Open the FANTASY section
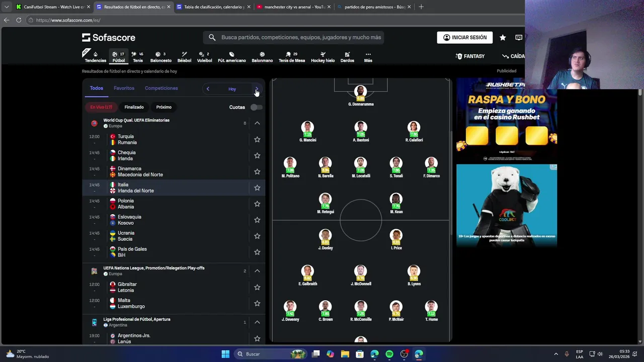 click(x=470, y=56)
